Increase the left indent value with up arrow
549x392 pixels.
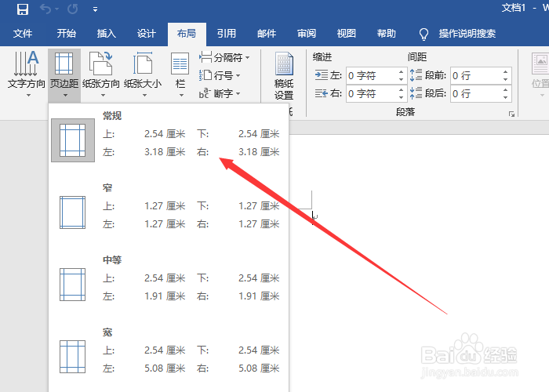click(x=402, y=72)
